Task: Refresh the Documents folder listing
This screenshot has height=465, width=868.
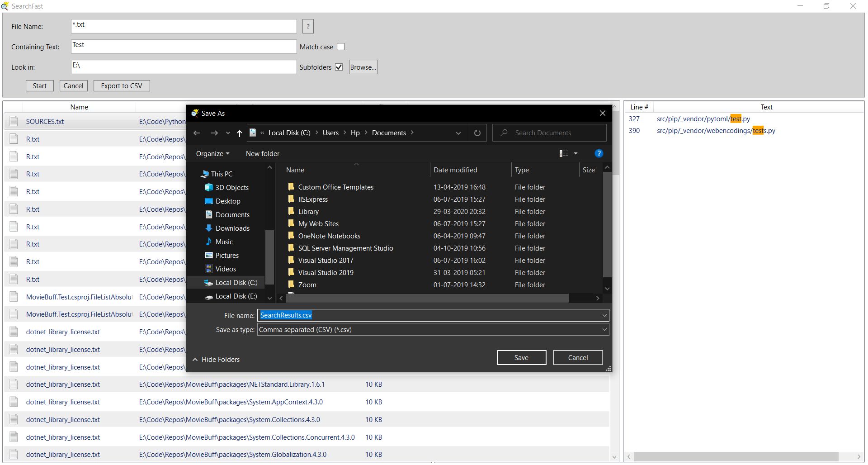Action: [x=477, y=133]
